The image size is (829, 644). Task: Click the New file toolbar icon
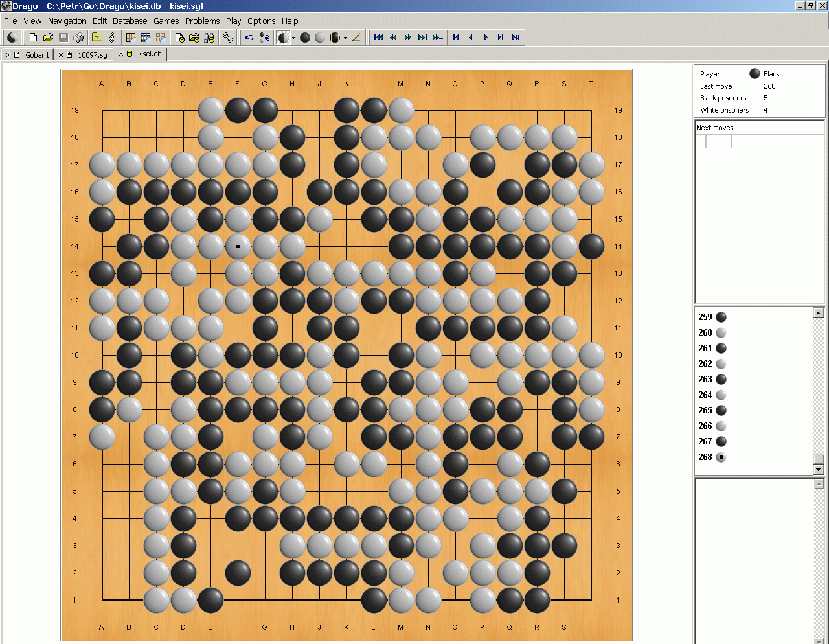click(33, 38)
